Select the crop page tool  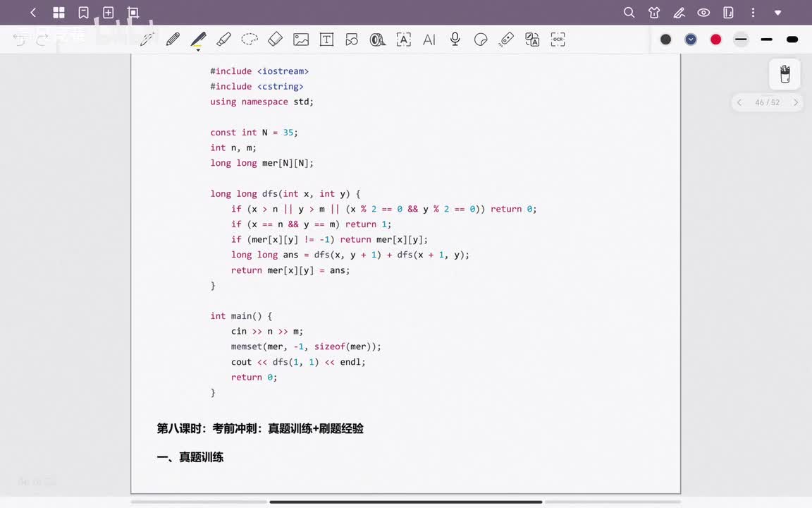pyautogui.click(x=133, y=13)
